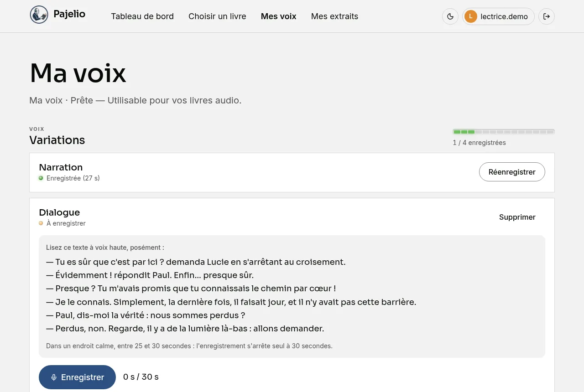The height and width of the screenshot is (392, 584).
Task: Click the green status dot under Narration
Action: coord(41,178)
